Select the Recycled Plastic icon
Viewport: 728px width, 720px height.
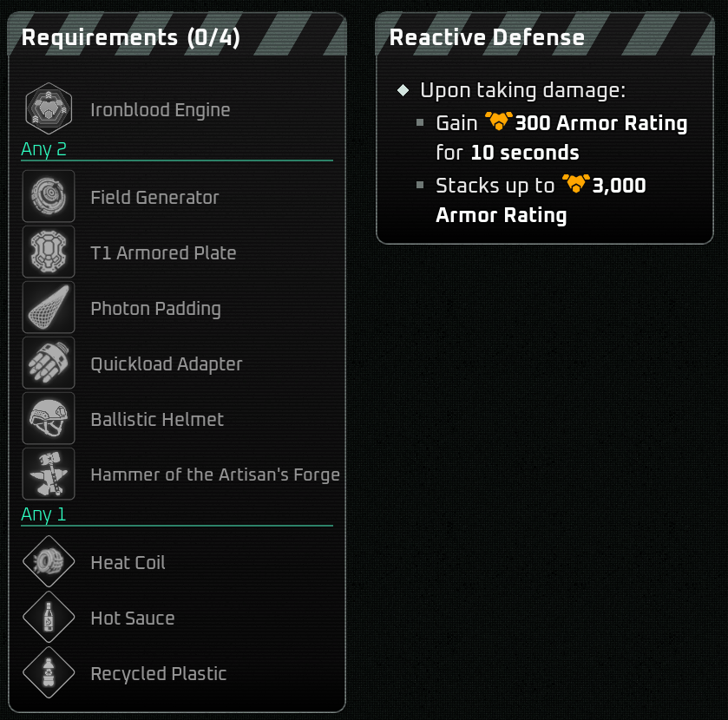(x=49, y=673)
